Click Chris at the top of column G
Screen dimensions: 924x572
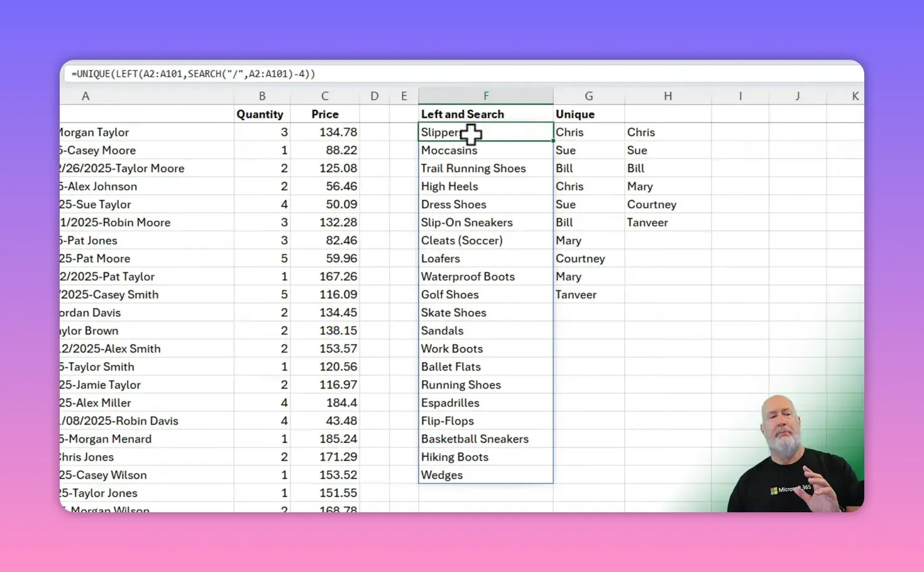click(x=569, y=132)
